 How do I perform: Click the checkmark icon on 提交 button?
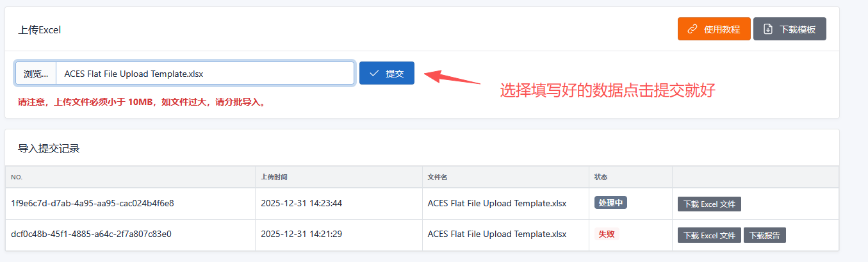pyautogui.click(x=374, y=73)
